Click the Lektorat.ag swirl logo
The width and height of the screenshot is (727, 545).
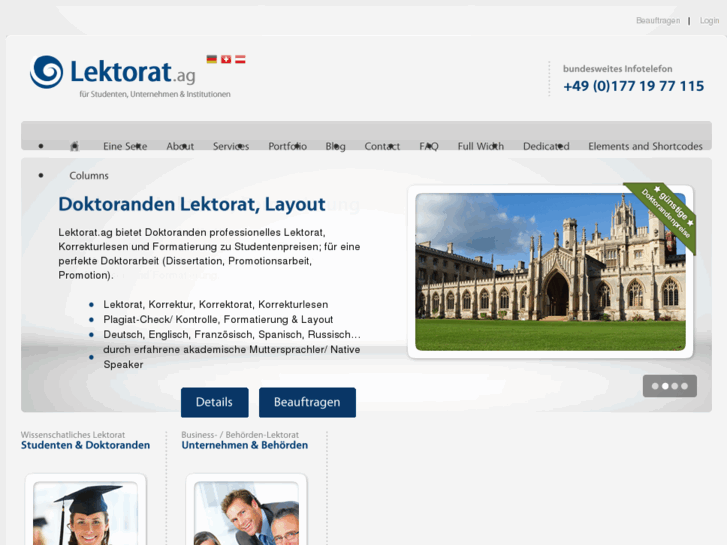(46, 72)
